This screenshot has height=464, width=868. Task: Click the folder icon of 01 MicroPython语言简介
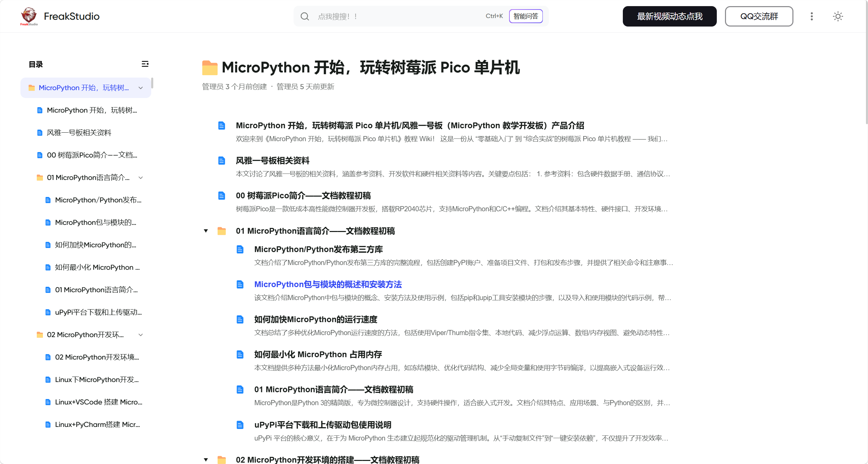pos(222,231)
